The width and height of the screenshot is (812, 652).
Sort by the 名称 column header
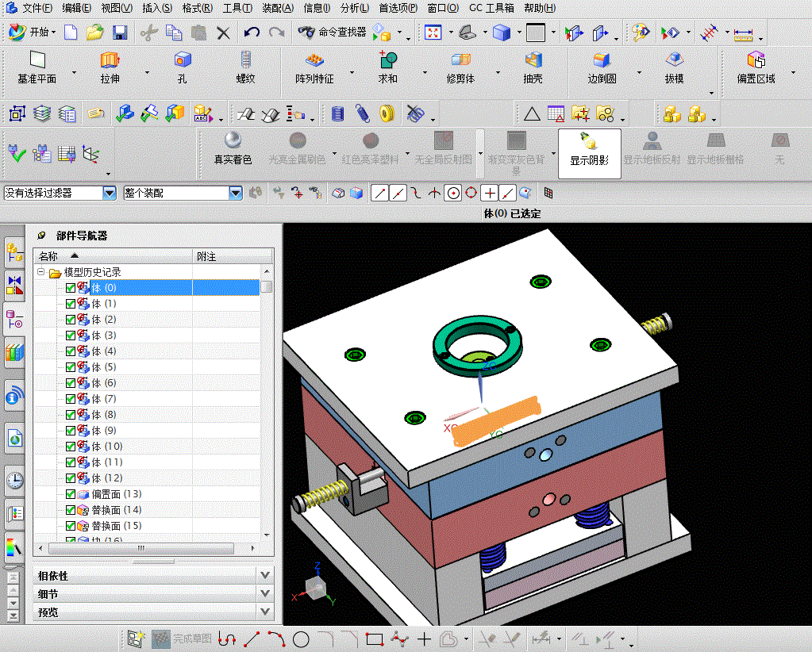click(x=113, y=256)
